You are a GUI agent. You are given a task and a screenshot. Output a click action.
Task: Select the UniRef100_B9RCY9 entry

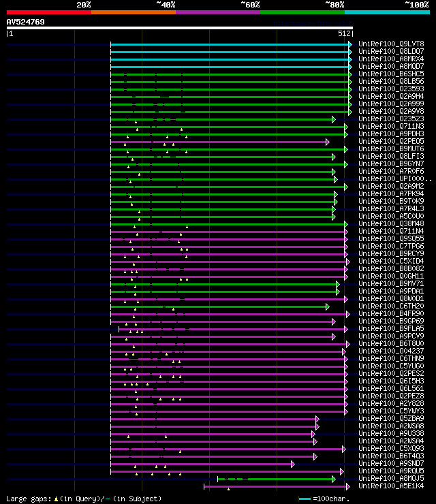pos(391,254)
